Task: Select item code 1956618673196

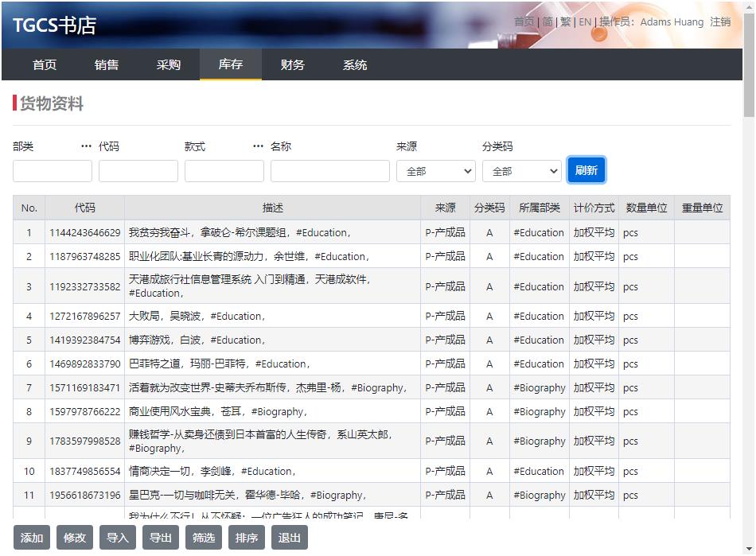Action: (85, 496)
